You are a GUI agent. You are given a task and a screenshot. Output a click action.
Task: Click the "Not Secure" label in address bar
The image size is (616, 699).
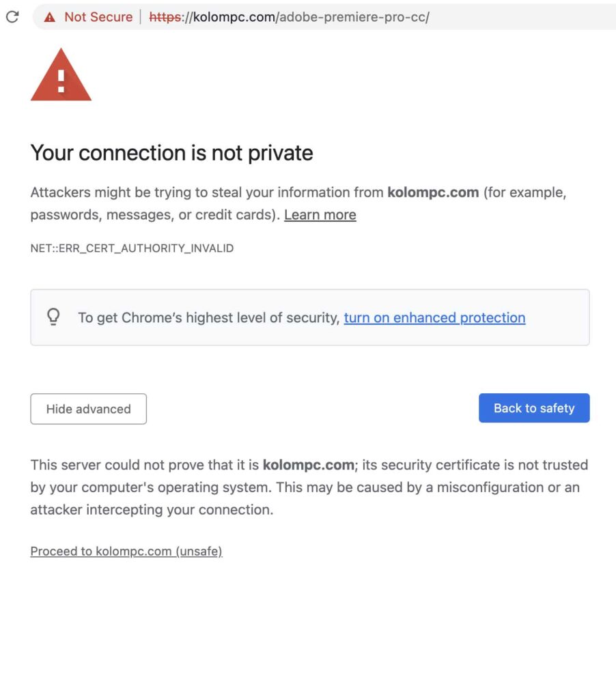[98, 17]
